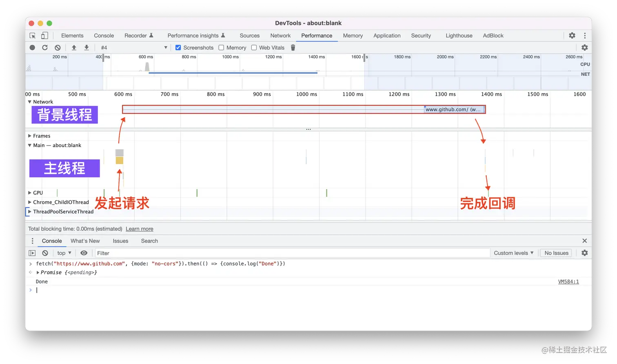Image resolution: width=617 pixels, height=364 pixels.
Task: Open the VM584:1 source link
Action: pyautogui.click(x=568, y=282)
